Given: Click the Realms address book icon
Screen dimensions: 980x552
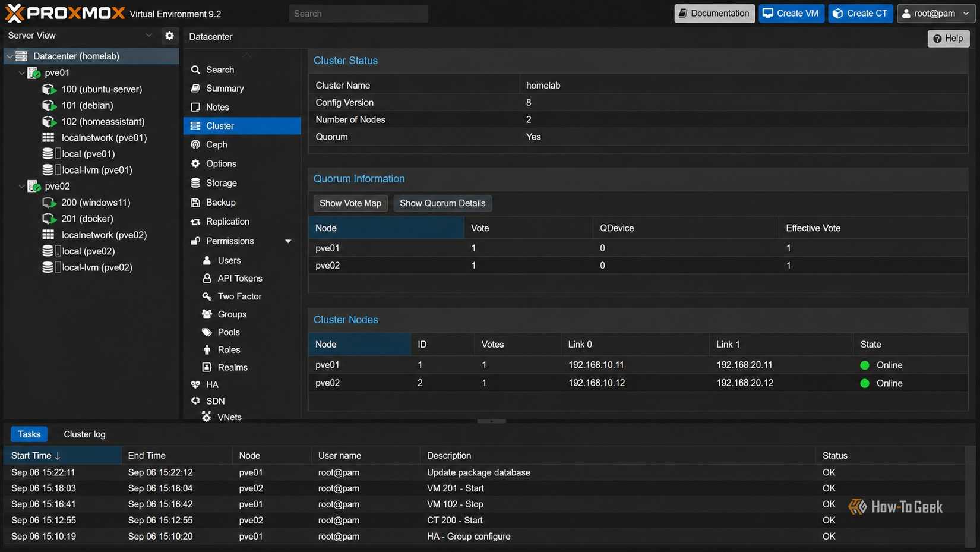Looking at the screenshot, I should tap(207, 367).
